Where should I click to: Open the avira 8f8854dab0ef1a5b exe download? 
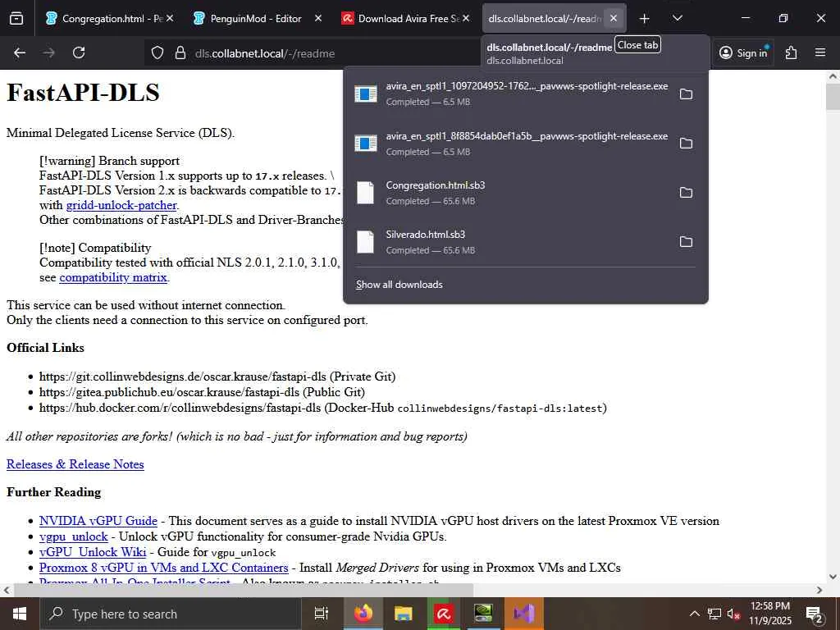click(511, 144)
